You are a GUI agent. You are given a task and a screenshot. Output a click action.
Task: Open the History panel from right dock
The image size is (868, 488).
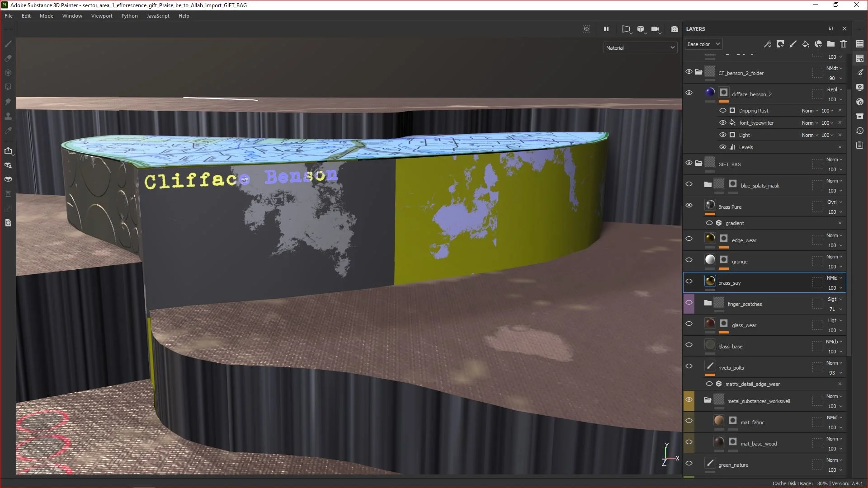coord(860,131)
